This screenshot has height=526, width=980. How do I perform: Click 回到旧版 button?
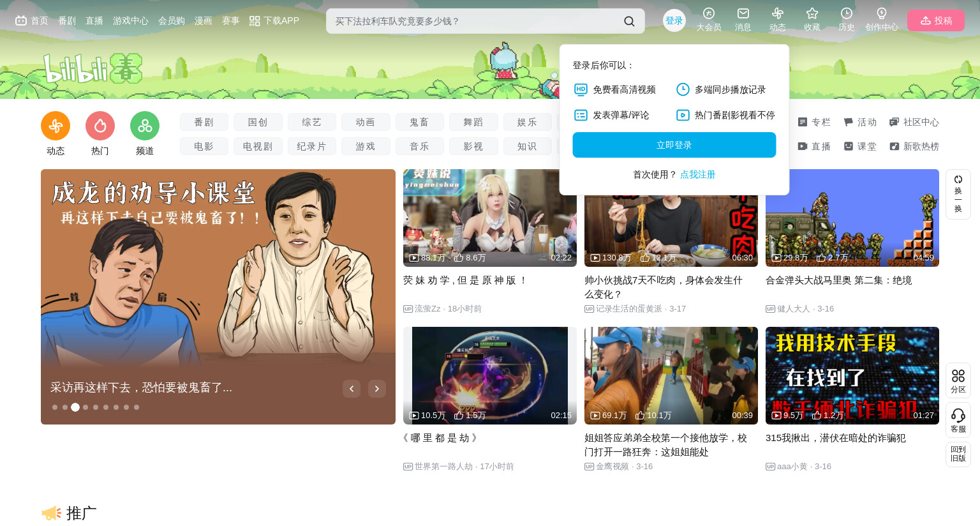(x=958, y=454)
